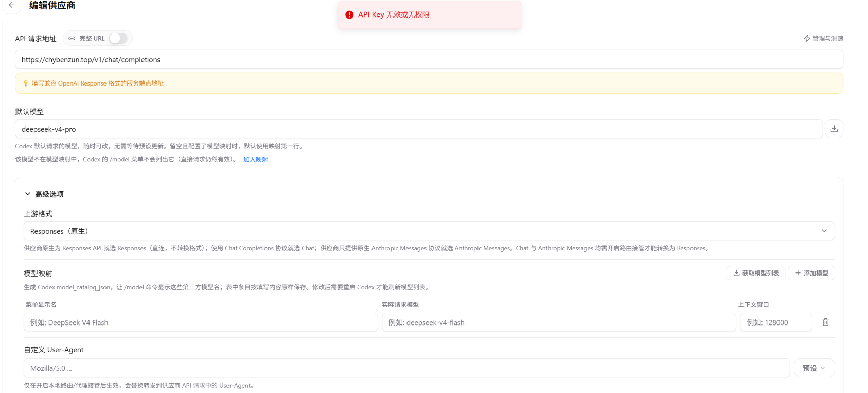Click 添加模型 button
Screen dimensions: 868x393
point(811,273)
